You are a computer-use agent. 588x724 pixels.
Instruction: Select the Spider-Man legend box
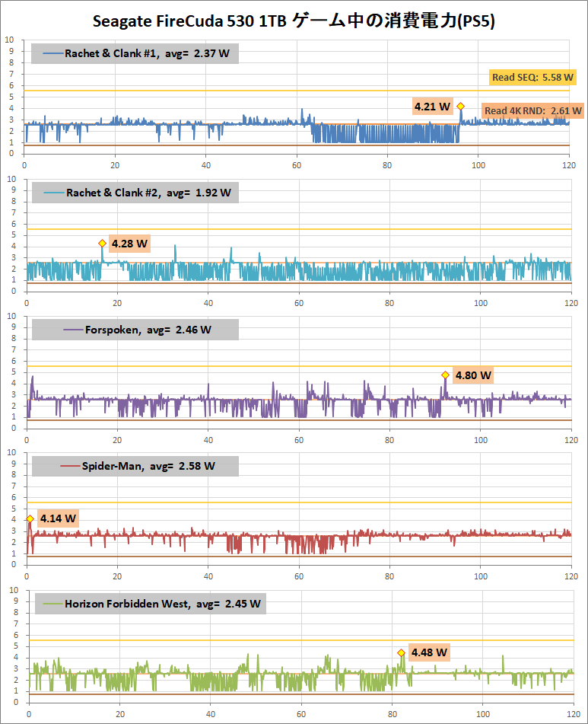135,466
